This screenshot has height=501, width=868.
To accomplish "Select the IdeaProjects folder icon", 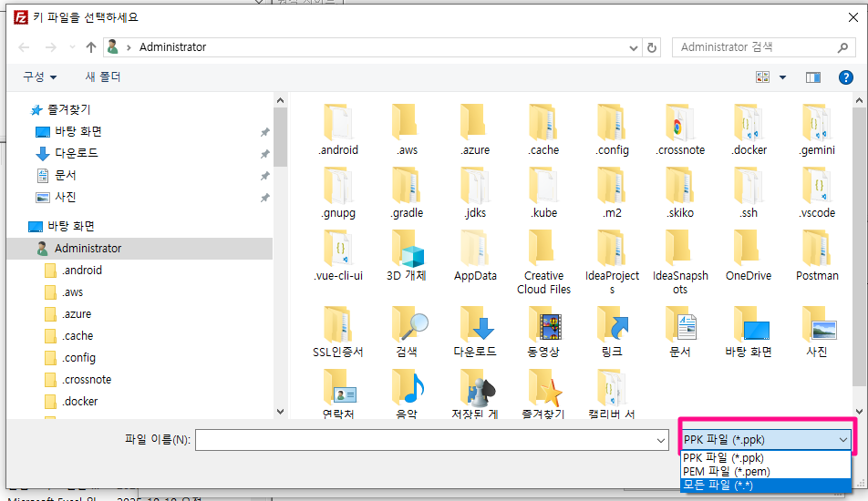I will (612, 249).
